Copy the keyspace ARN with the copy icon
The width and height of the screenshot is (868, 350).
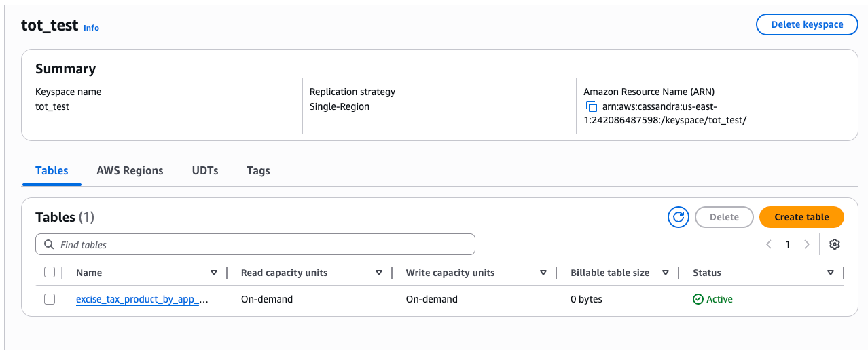[x=591, y=107]
